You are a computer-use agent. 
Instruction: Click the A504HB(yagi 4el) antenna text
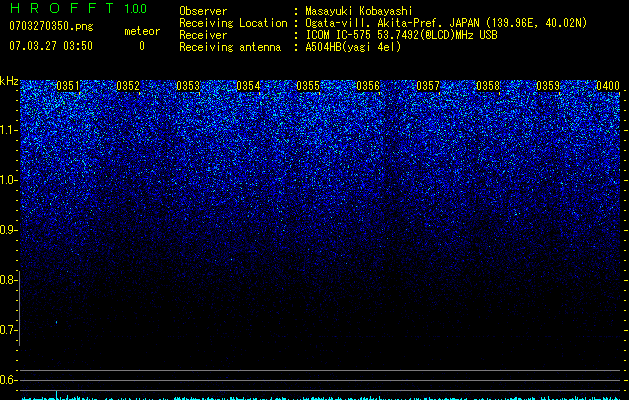coord(353,47)
